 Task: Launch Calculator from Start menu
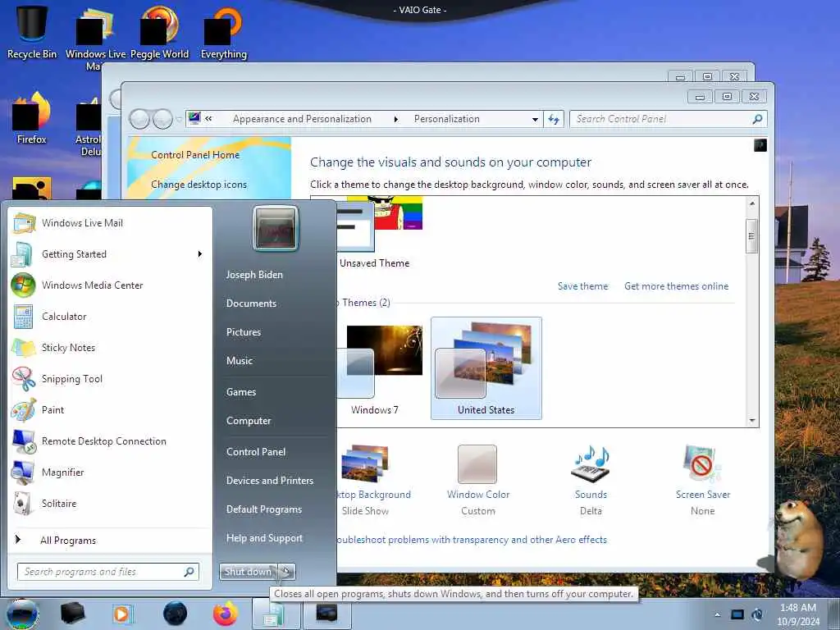tap(111, 316)
